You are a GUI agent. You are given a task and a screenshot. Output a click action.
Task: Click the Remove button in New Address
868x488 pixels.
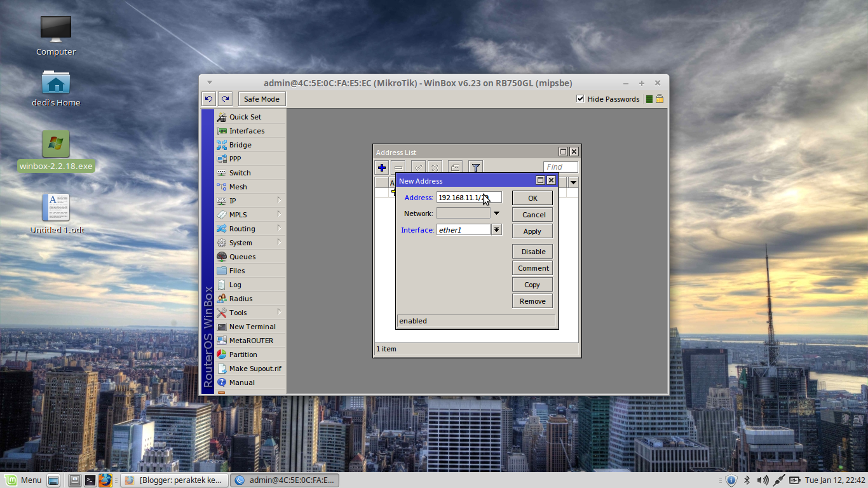[532, 301]
